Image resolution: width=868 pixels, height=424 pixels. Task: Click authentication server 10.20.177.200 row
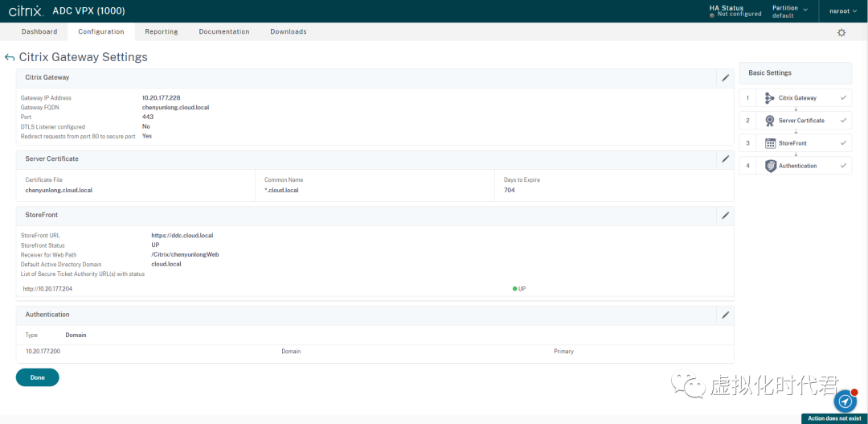[x=375, y=352]
